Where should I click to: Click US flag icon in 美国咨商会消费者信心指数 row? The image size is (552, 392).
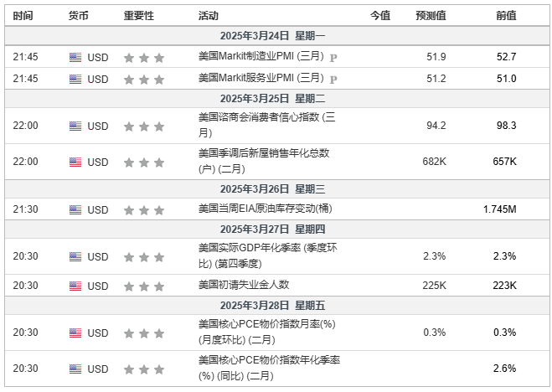coord(75,126)
